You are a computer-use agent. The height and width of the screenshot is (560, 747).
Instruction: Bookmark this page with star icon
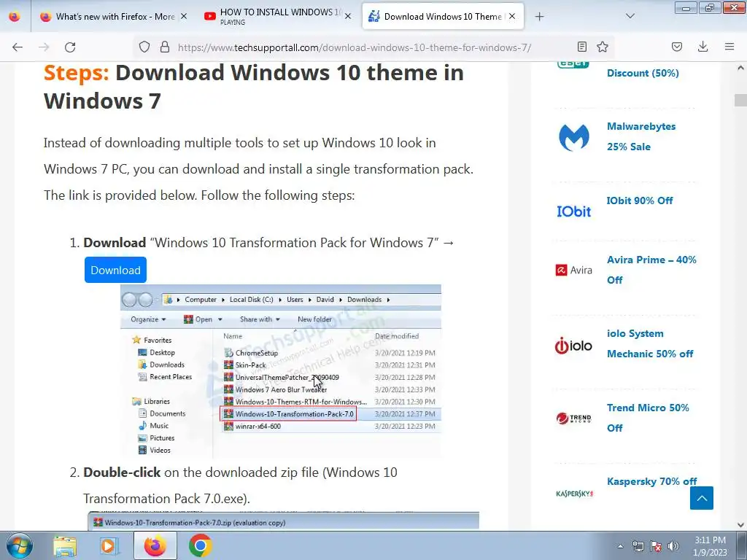tap(603, 47)
